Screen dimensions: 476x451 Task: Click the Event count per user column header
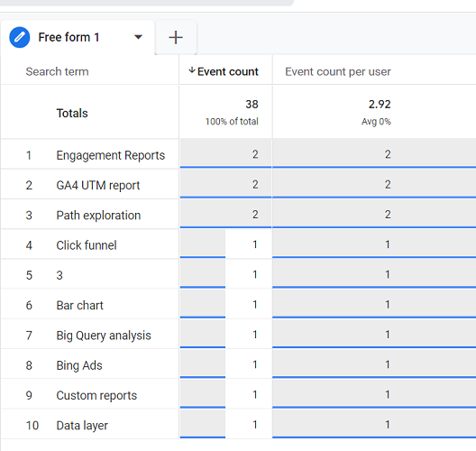click(338, 71)
